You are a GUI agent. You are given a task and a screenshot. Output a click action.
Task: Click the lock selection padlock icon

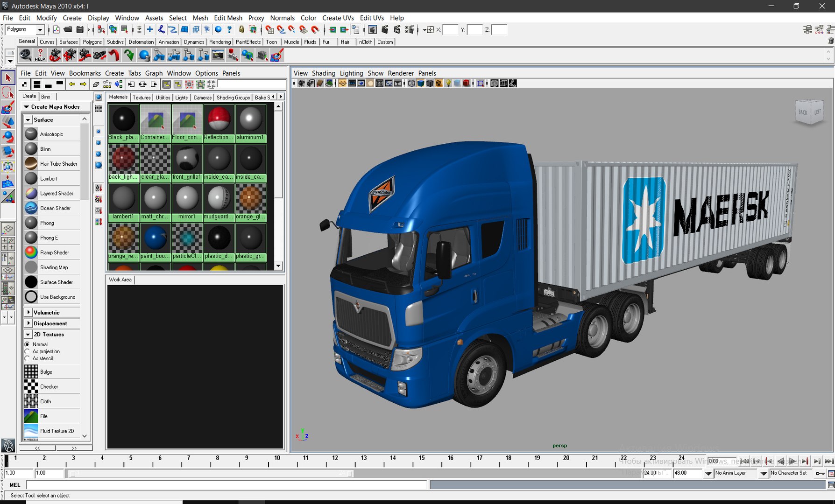coord(241,29)
